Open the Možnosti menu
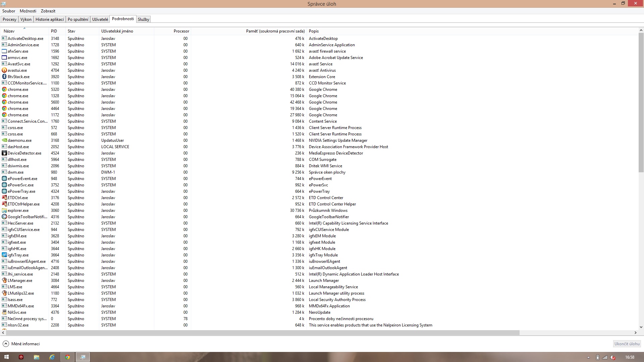 (28, 11)
